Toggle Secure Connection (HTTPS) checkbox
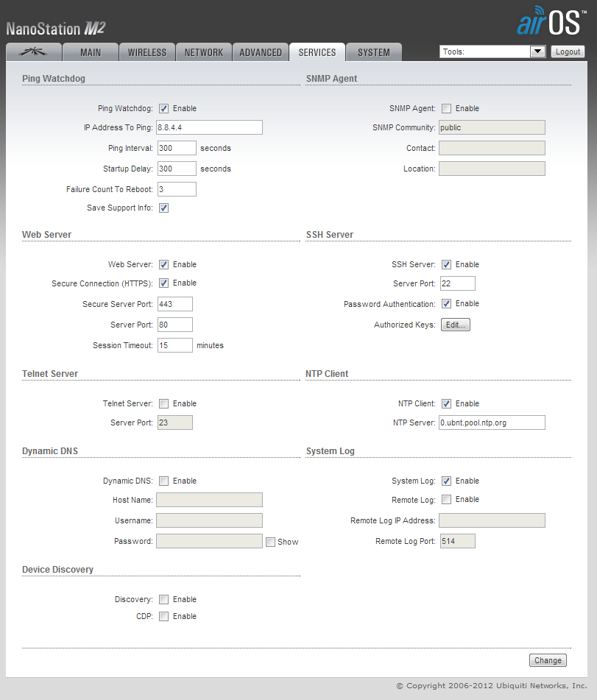597x700 pixels. [164, 283]
